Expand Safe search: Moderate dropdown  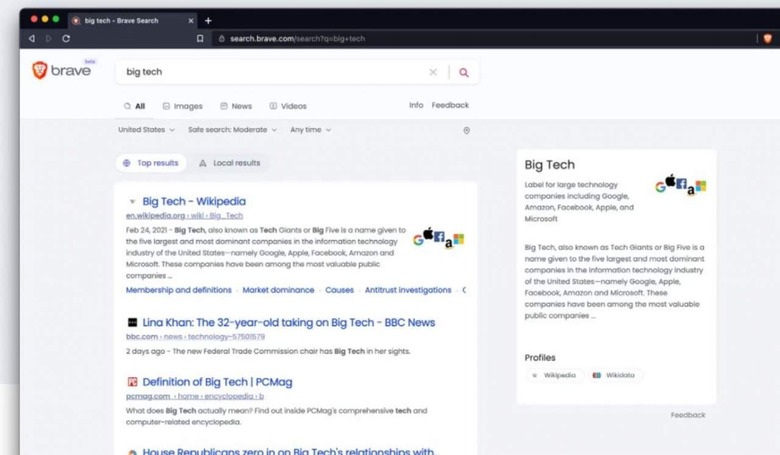tap(232, 130)
